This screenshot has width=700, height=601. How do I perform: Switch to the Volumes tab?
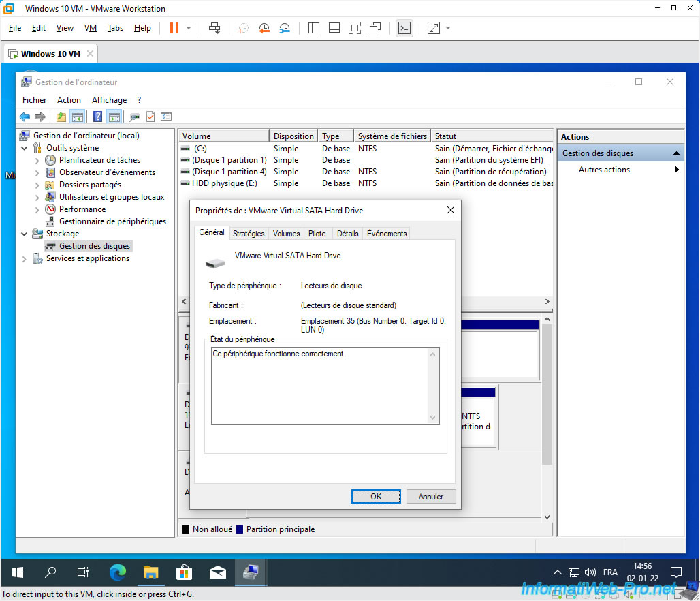point(286,234)
